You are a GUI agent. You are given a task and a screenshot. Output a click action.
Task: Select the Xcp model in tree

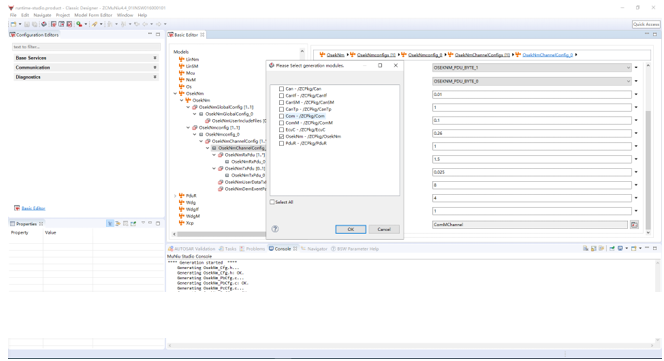(190, 223)
